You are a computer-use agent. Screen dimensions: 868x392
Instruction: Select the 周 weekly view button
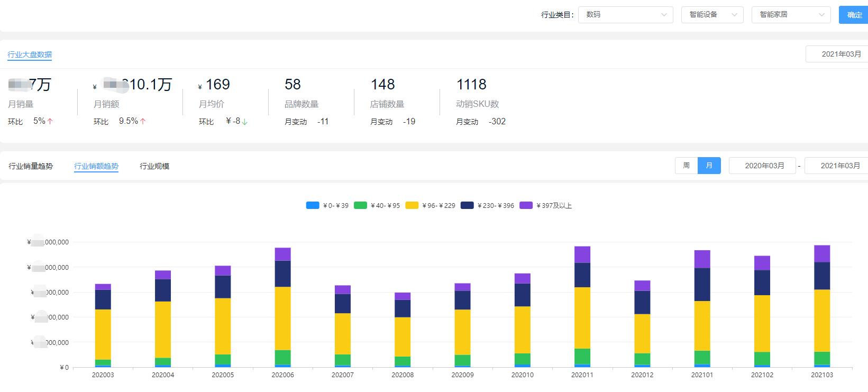(686, 166)
